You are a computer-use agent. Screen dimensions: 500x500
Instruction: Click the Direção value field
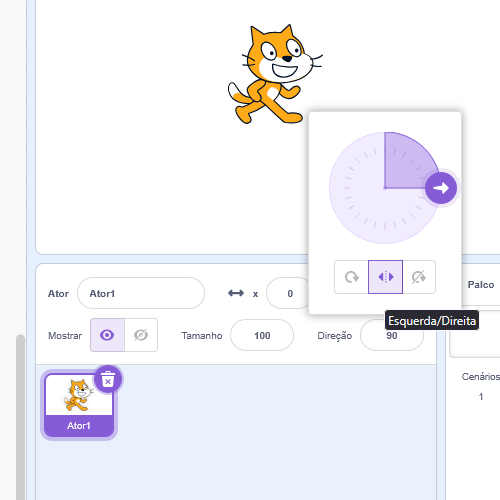392,337
